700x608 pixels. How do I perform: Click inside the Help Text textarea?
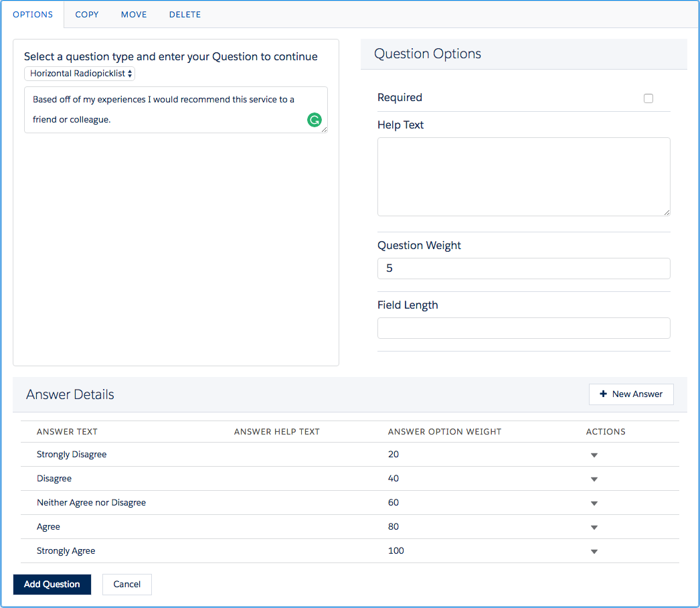[x=523, y=177]
